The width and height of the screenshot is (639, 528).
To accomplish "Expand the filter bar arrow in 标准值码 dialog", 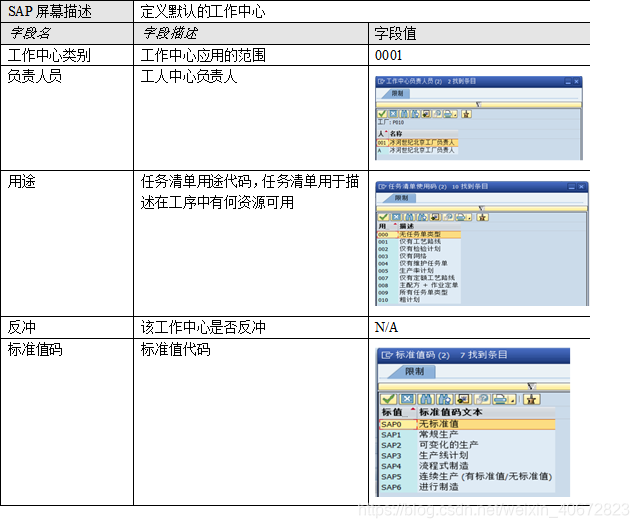I will point(531,386).
